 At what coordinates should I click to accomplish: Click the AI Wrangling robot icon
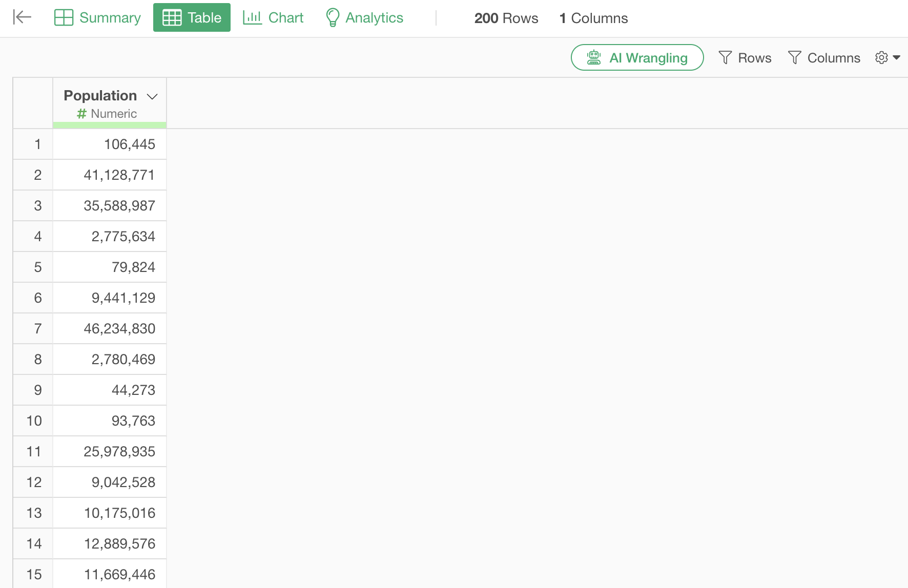pyautogui.click(x=594, y=57)
